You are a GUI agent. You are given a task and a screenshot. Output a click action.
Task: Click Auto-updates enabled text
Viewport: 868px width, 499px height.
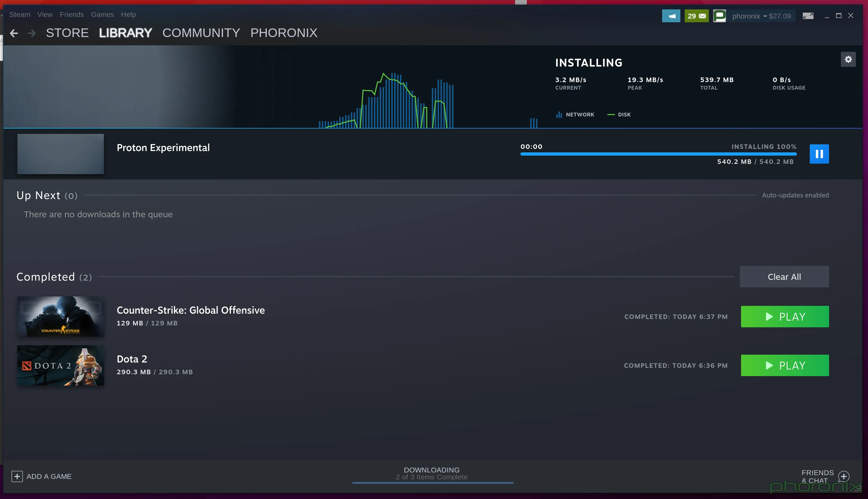click(795, 195)
